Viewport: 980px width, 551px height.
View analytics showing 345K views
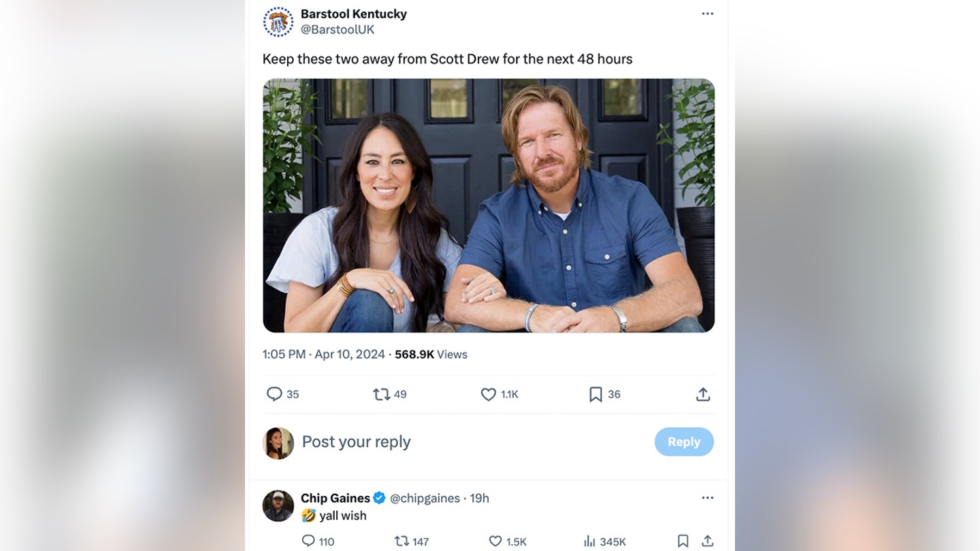(x=604, y=541)
